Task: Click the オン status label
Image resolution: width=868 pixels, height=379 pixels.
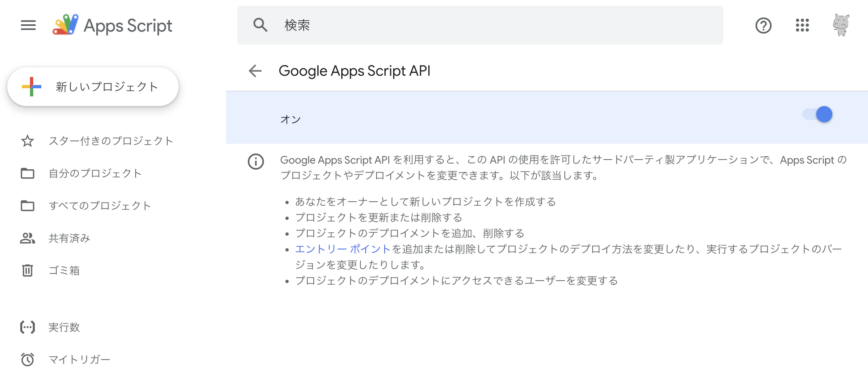Action: [291, 119]
